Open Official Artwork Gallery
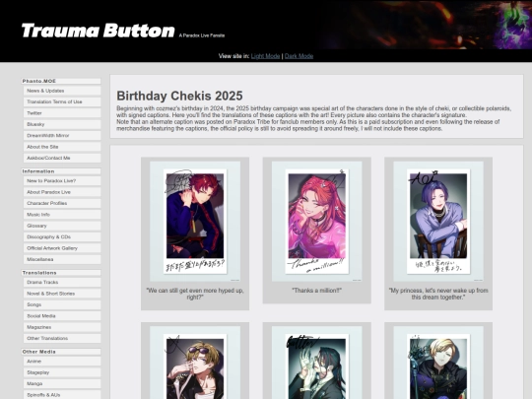This screenshot has height=399, width=532. 62,248
